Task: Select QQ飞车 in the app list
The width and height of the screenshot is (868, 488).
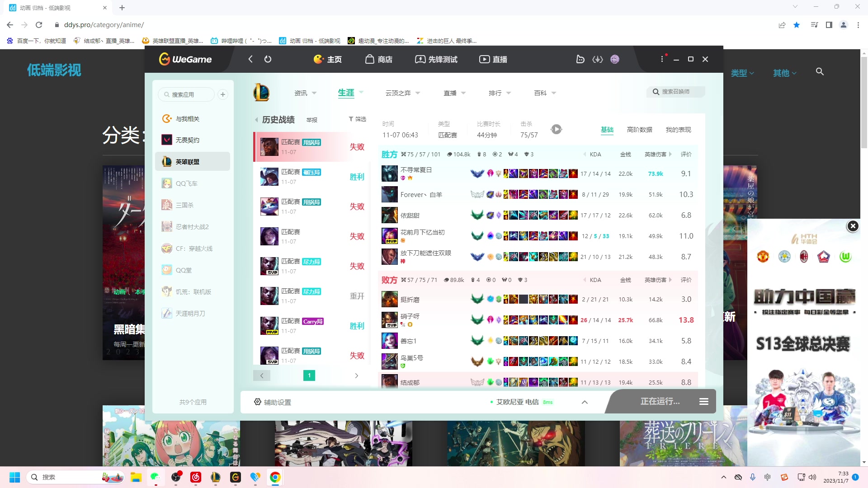Action: tap(193, 183)
